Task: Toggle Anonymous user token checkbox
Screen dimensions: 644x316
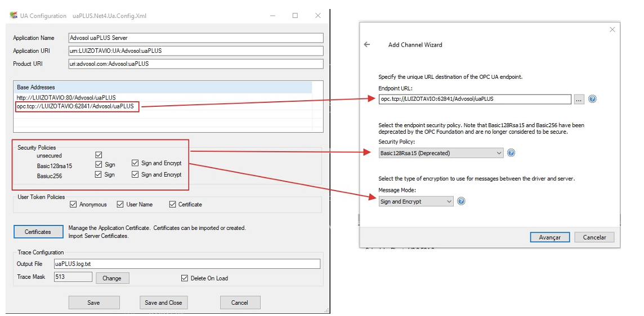Action: [74, 204]
